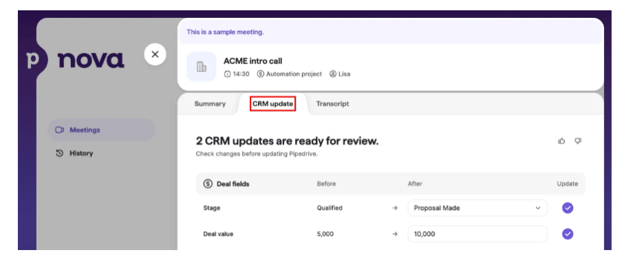Image resolution: width=644 pixels, height=259 pixels.
Task: Click the camera icon beside Meetings
Action: [x=60, y=130]
